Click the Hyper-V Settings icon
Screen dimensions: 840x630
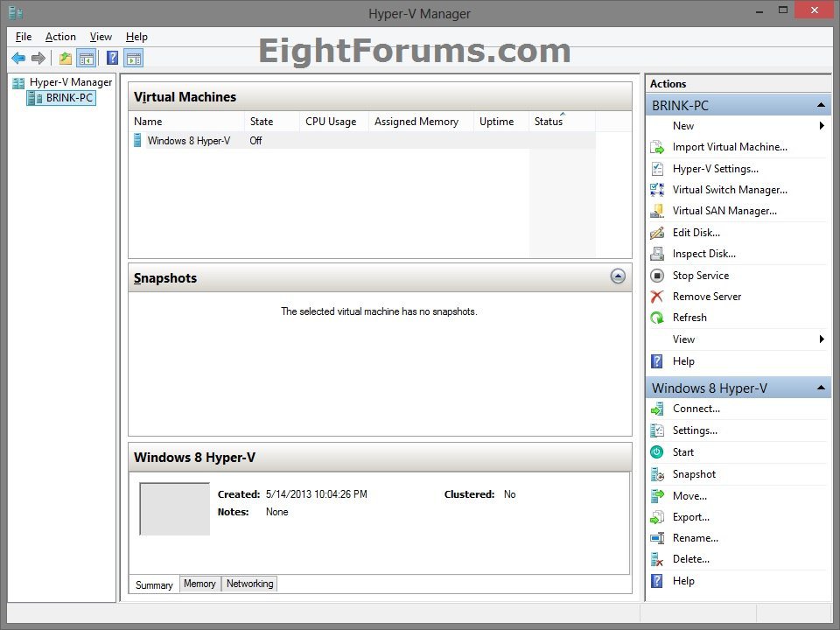click(x=657, y=169)
